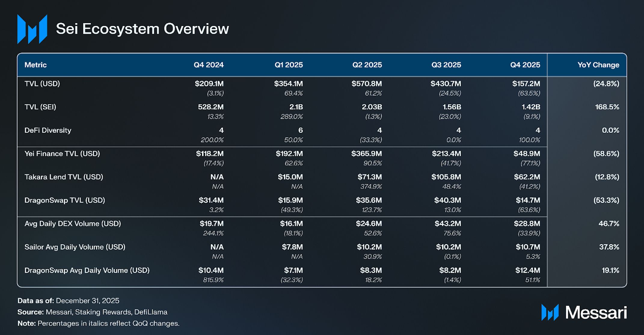Click the $570.8M Q2 2025 TVL value
Viewport: 644px width, 335px height.
(366, 84)
